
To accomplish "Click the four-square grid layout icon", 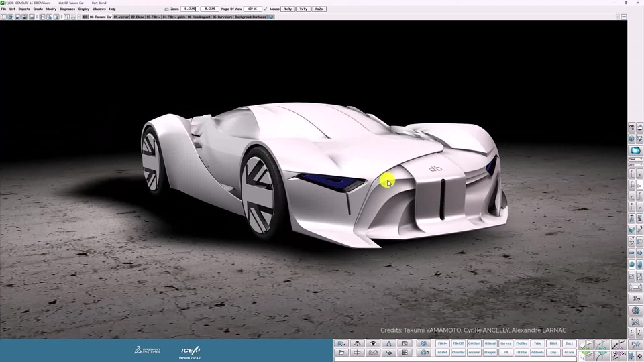I will [405, 352].
